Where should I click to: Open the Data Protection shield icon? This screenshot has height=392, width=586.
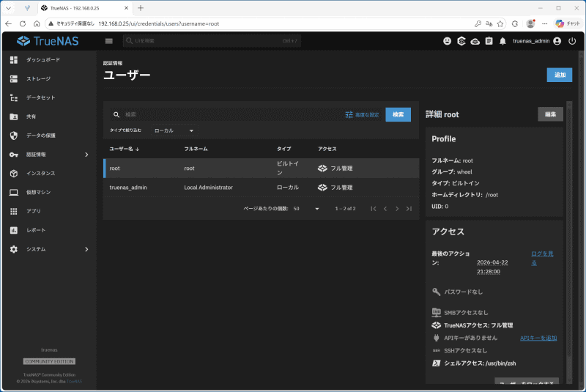tap(14, 136)
